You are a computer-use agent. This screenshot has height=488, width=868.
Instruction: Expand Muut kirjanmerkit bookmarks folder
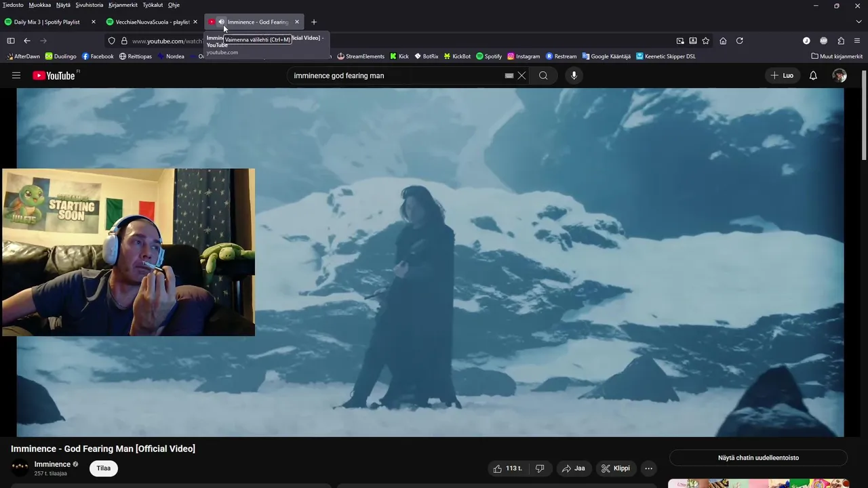tap(837, 56)
